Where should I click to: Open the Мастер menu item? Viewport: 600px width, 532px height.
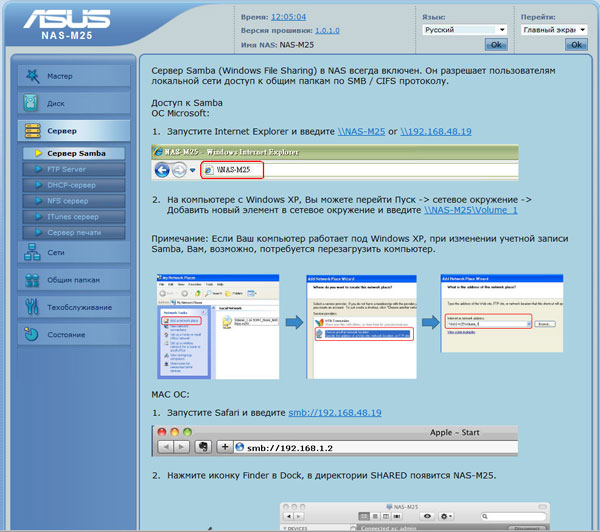tap(74, 76)
